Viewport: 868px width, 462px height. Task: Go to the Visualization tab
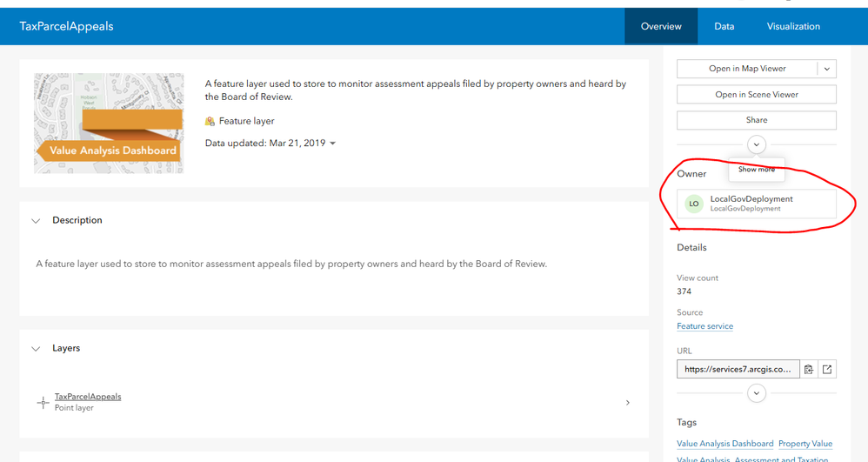[793, 26]
